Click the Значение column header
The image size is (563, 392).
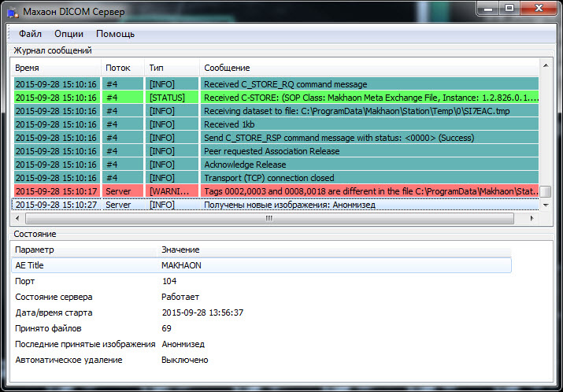pos(335,250)
